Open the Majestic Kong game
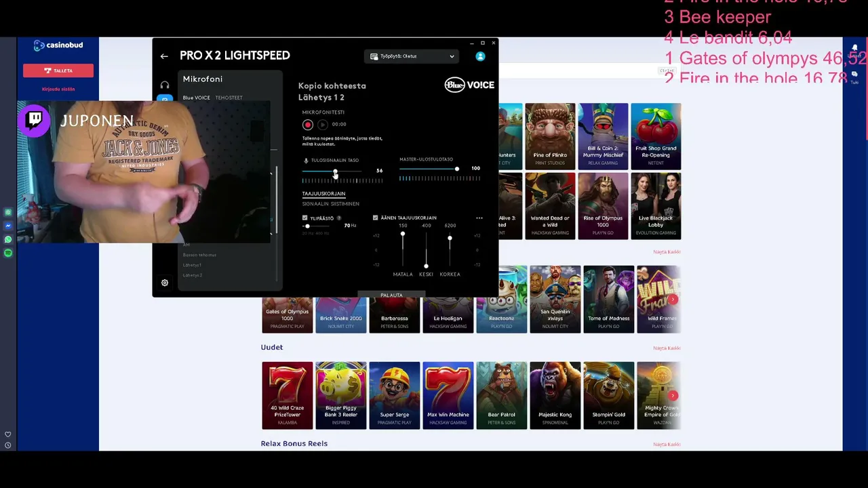The width and height of the screenshot is (868, 488). pyautogui.click(x=555, y=396)
